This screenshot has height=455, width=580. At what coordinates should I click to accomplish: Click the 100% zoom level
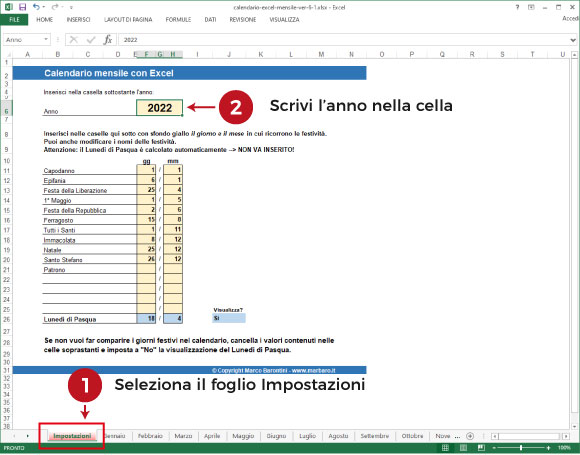pyautogui.click(x=564, y=448)
